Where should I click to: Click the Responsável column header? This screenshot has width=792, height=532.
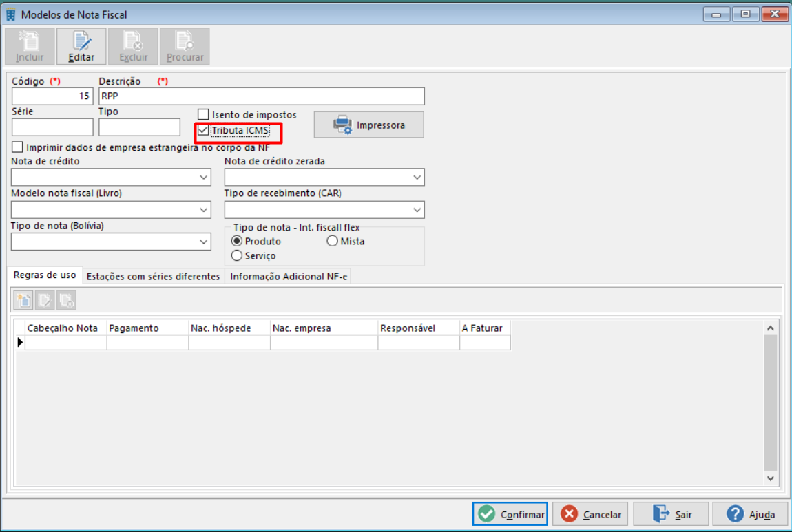click(x=419, y=328)
